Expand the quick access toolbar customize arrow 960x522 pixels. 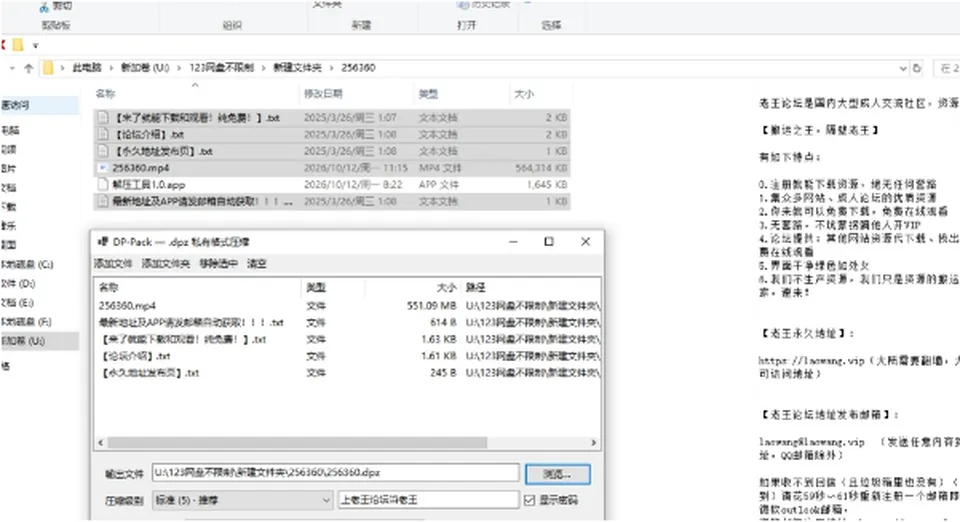pyautogui.click(x=36, y=45)
